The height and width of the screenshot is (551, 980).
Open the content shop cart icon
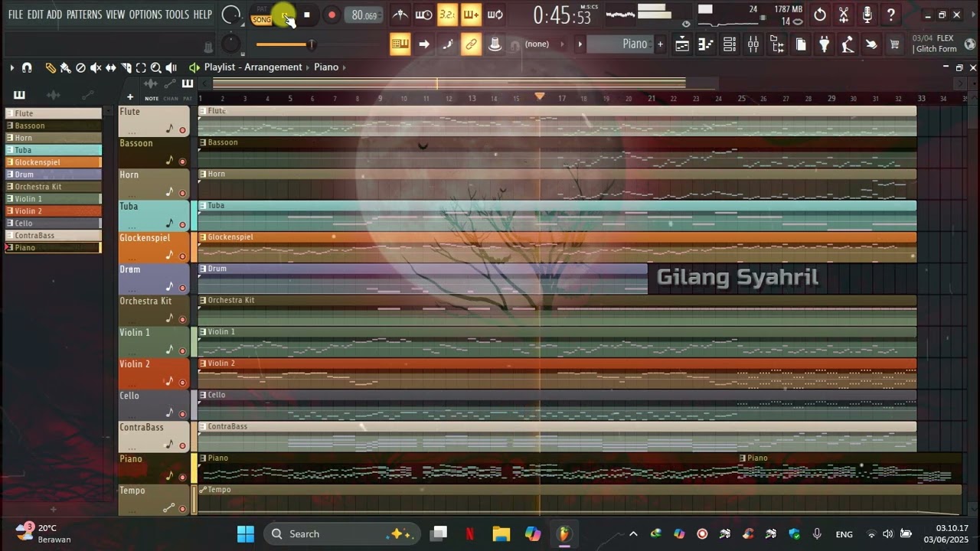[x=894, y=44]
